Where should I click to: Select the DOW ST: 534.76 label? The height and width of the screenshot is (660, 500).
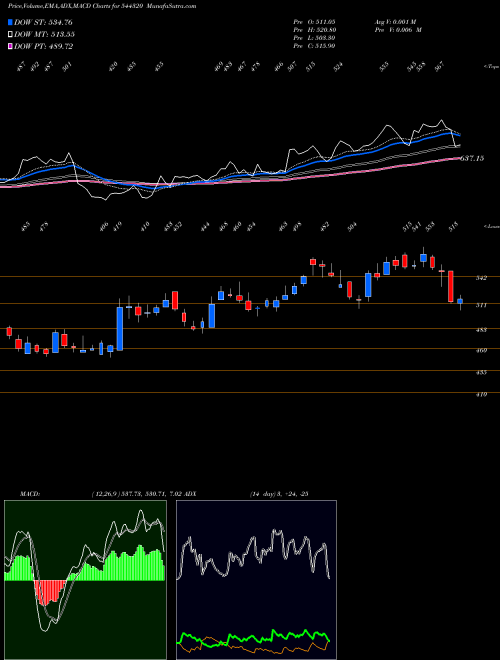43,22
